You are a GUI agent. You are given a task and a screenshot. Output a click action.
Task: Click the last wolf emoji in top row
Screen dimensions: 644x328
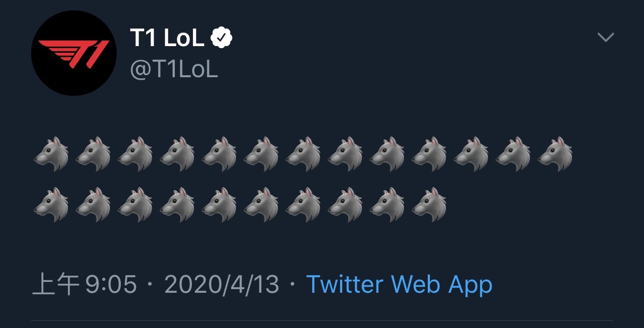(555, 154)
